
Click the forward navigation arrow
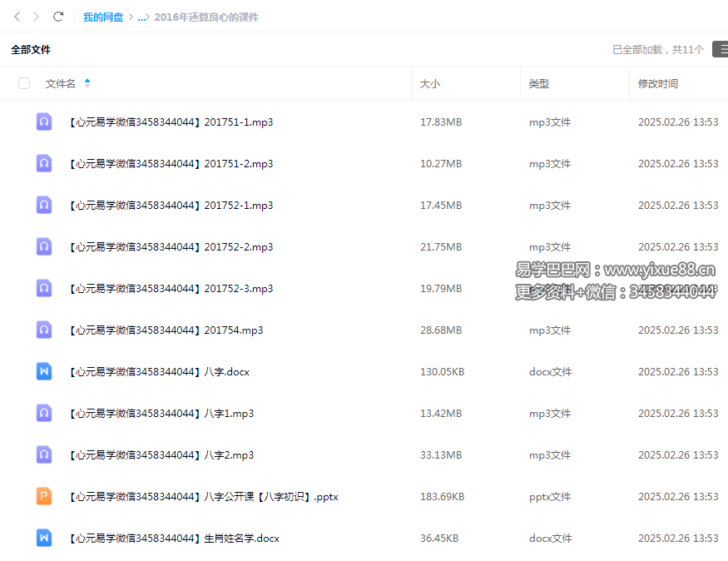pos(36,17)
